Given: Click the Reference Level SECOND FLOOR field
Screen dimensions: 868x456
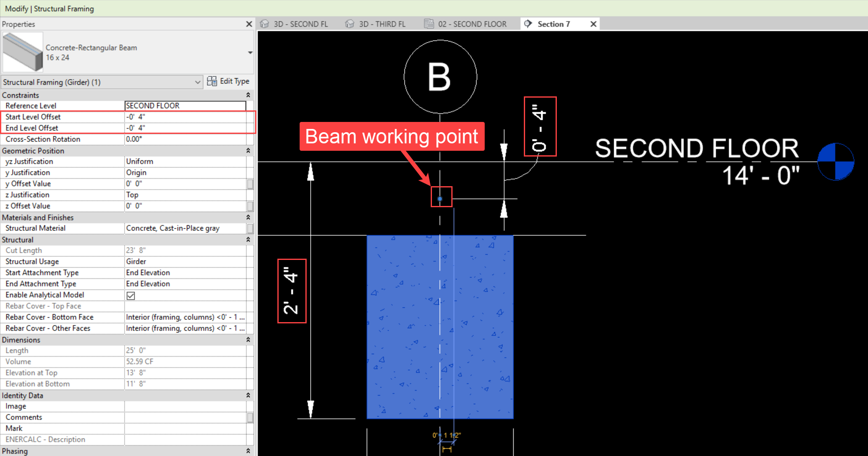Looking at the screenshot, I should 185,106.
